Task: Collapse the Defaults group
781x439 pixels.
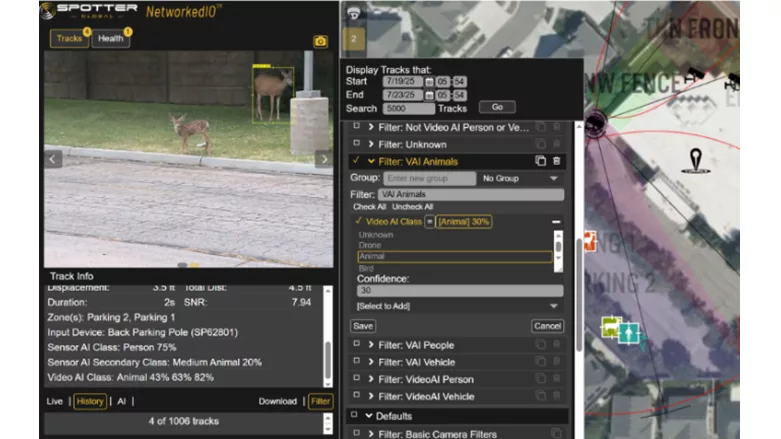Action: tap(369, 416)
